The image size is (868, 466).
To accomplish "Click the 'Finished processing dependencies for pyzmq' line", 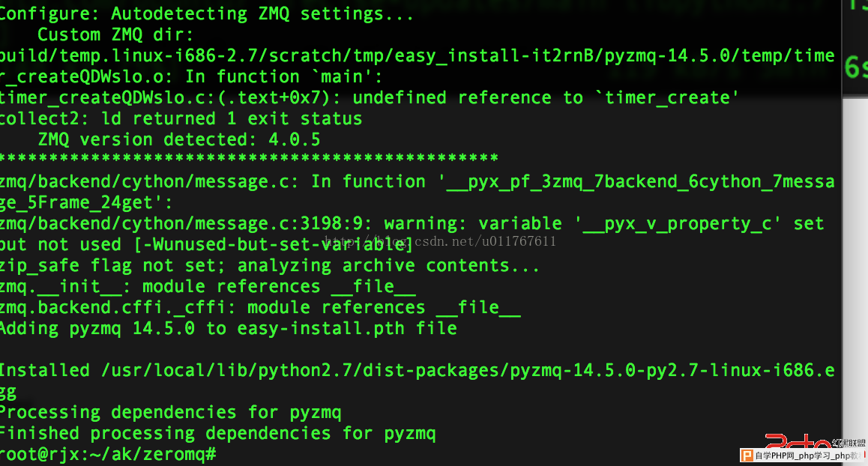I will click(217, 433).
